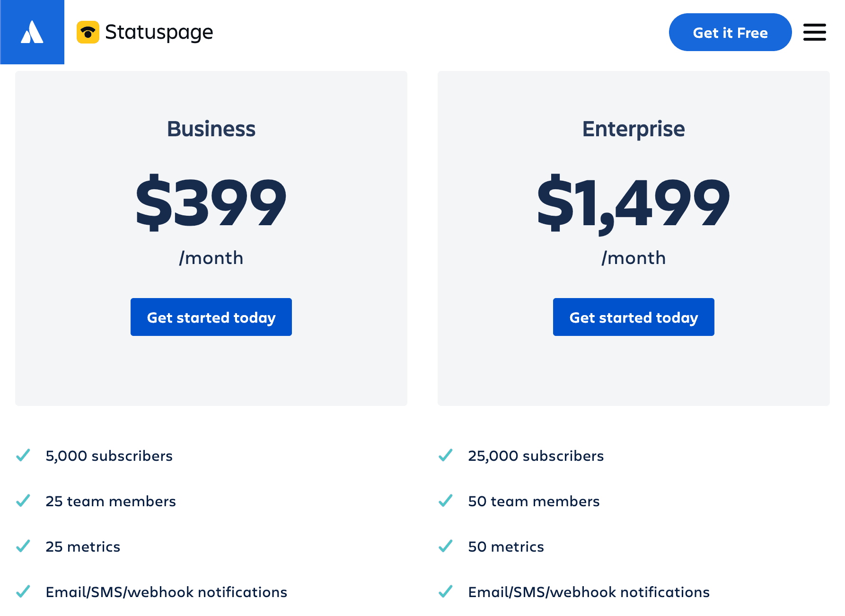Click the checkmark beside 25 team members
Screen dimensions: 845x616
[x=23, y=501]
